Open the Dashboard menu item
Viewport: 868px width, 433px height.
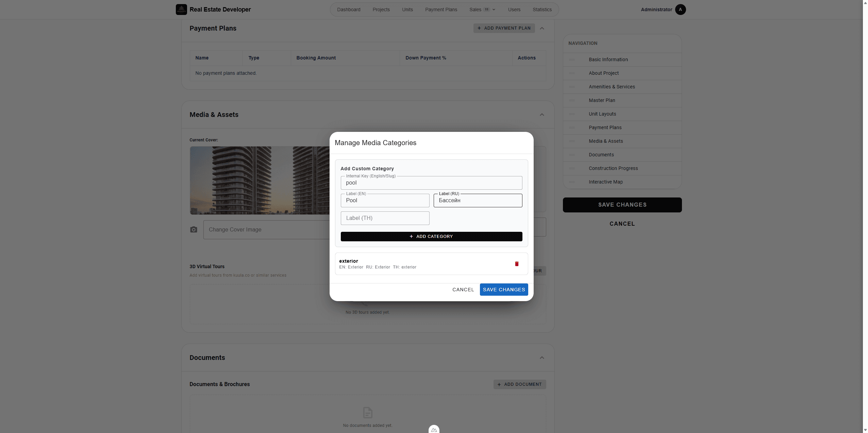[349, 10]
